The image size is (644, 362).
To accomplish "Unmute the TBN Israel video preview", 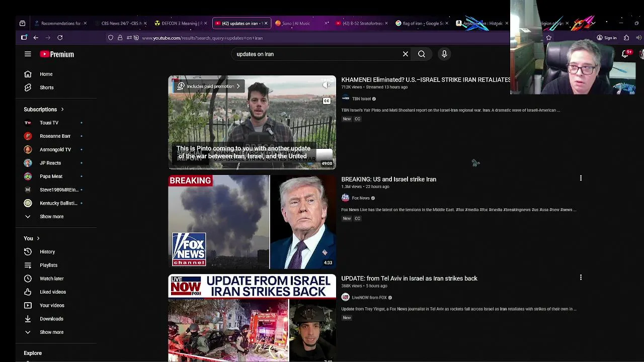I will [x=327, y=85].
